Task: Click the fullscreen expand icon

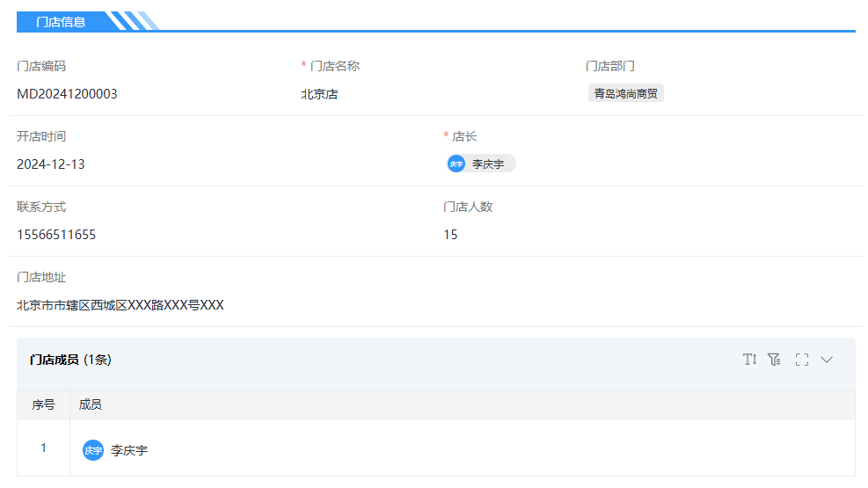Action: (801, 360)
